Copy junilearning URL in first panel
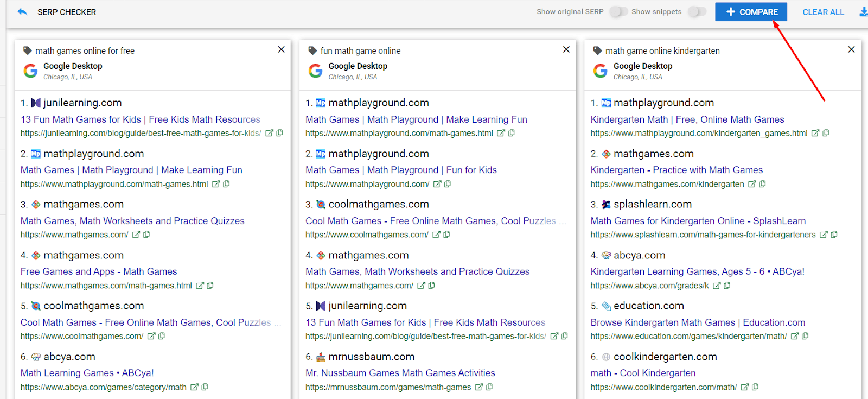Viewport: 868px width, 399px height. (279, 133)
